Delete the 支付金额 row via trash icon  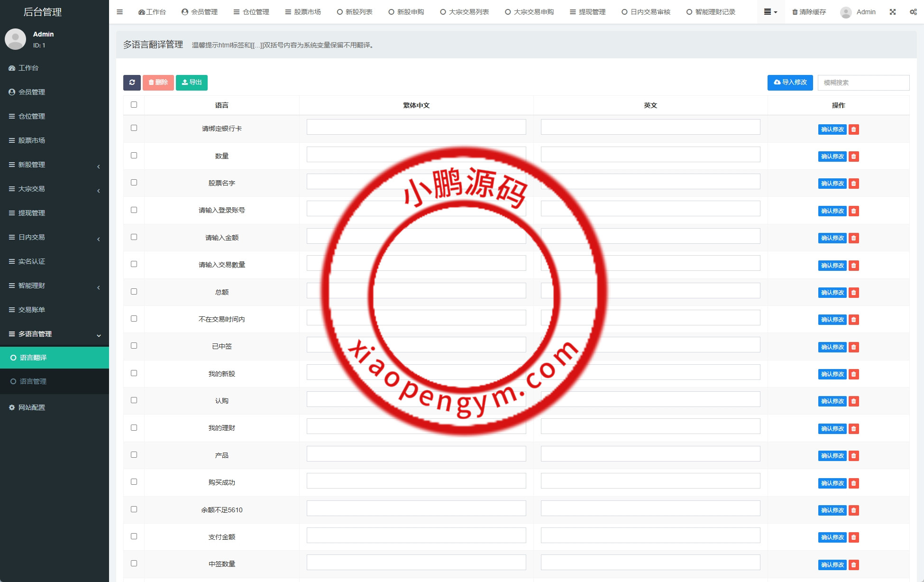[854, 537]
